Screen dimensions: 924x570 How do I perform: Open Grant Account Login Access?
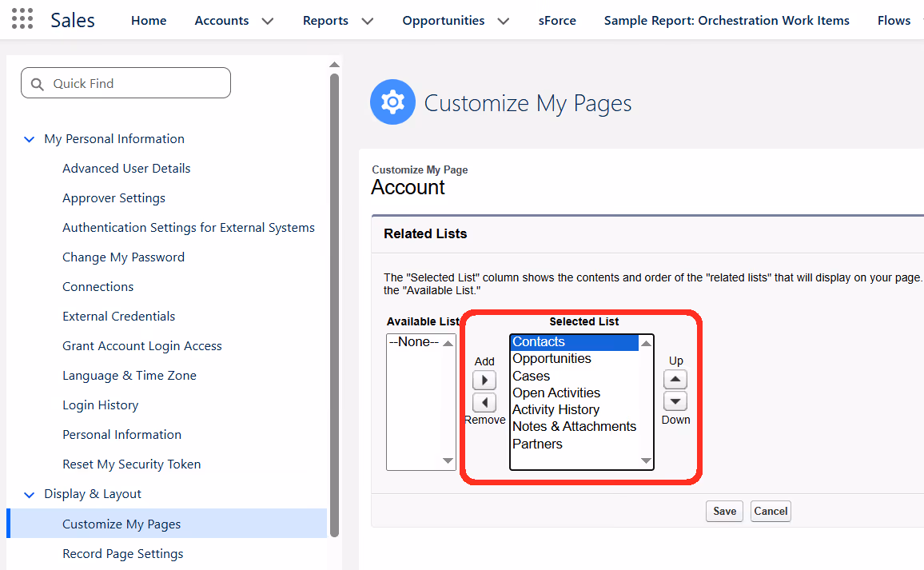142,346
